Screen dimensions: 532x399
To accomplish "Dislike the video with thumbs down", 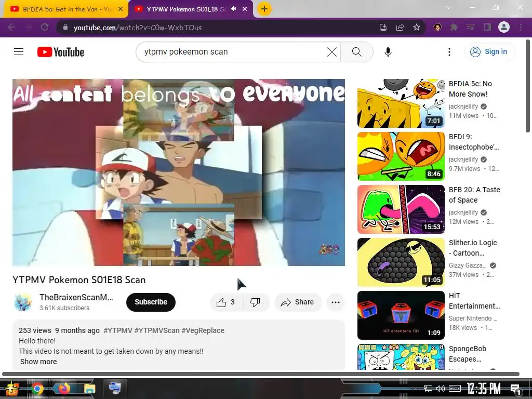I will (256, 302).
